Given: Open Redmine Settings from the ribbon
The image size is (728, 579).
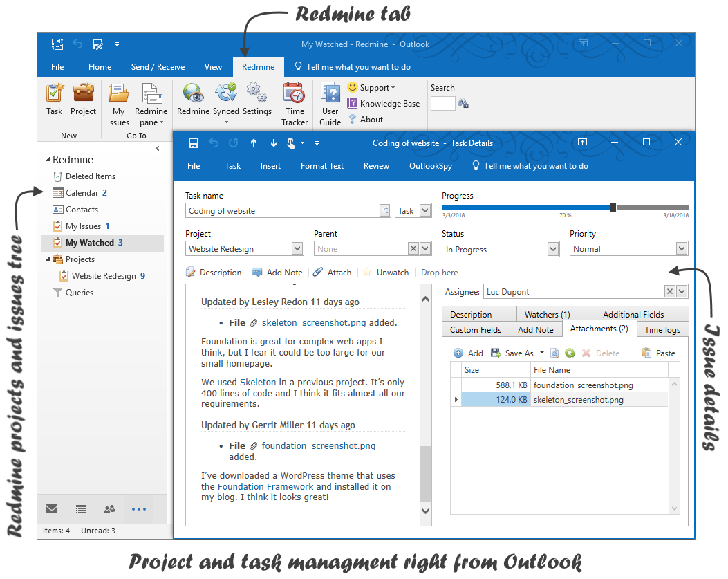Looking at the screenshot, I should pyautogui.click(x=256, y=99).
